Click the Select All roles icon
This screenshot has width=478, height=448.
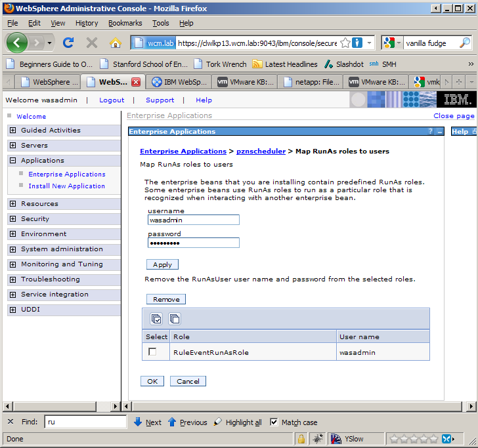pyautogui.click(x=156, y=319)
